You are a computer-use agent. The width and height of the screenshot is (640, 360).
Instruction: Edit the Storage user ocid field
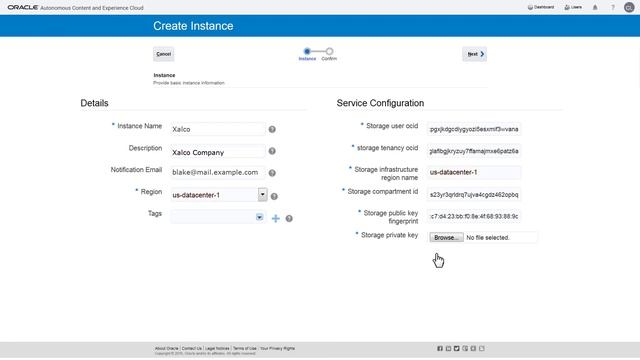coord(474,129)
